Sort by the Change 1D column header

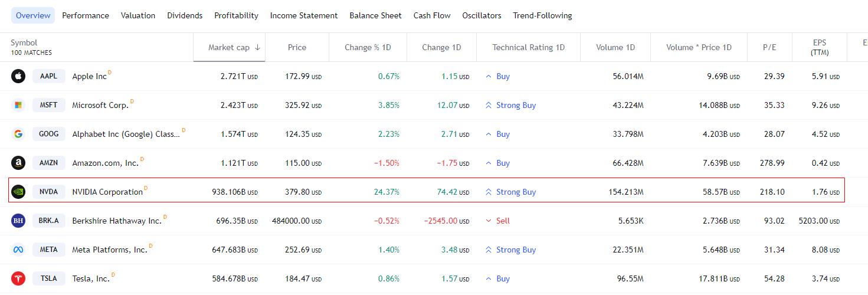click(x=441, y=47)
